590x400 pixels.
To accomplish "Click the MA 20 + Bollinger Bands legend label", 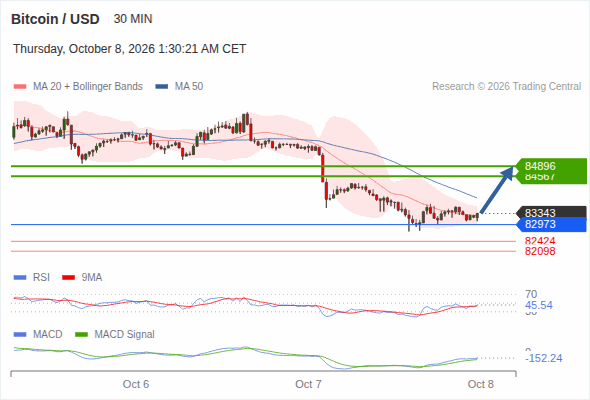I will coord(88,87).
